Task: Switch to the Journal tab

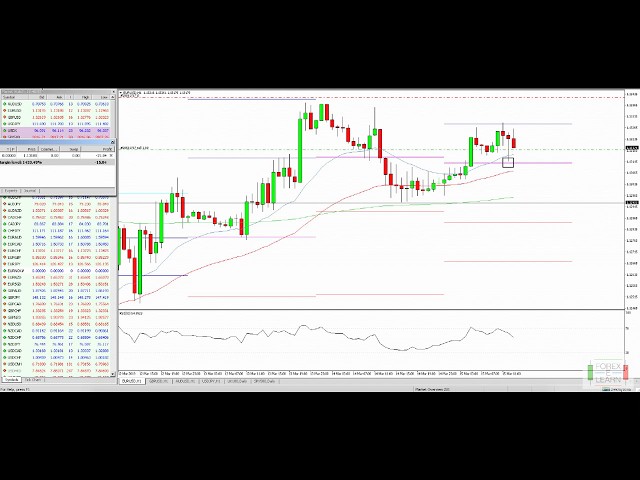Action: (30, 190)
